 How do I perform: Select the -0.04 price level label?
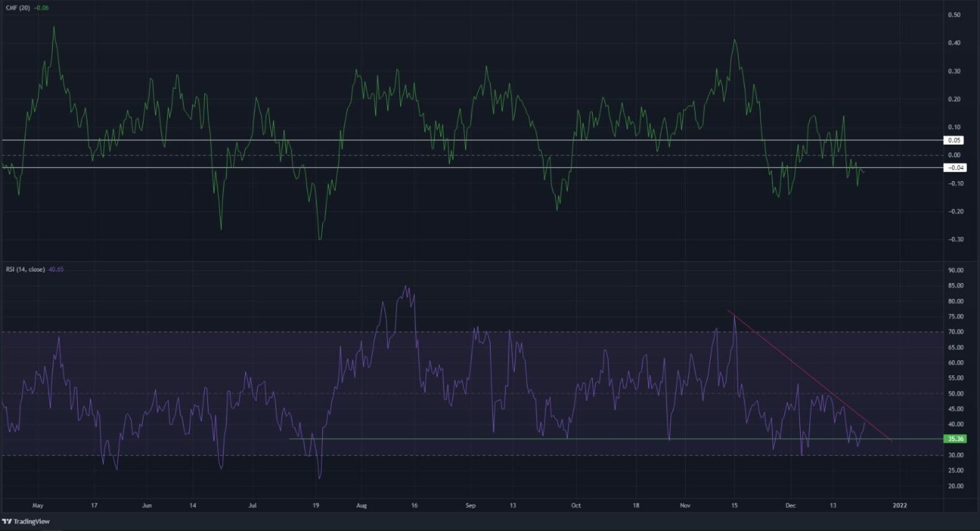coord(956,168)
